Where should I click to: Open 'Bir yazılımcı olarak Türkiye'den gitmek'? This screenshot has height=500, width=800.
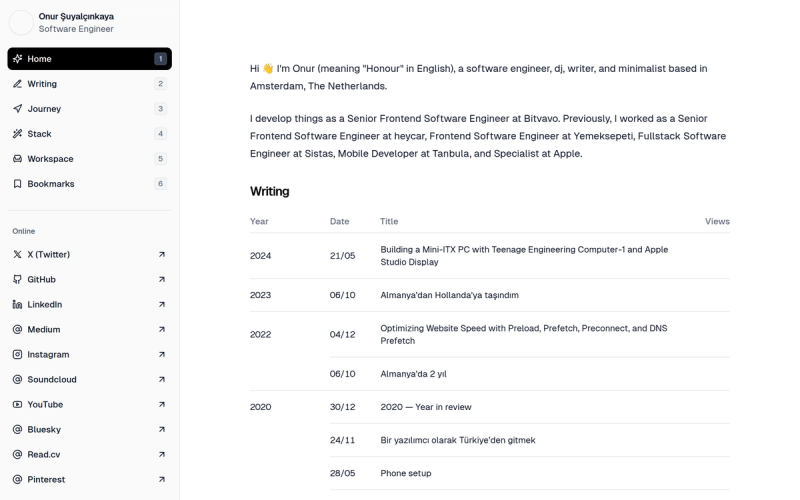point(458,440)
